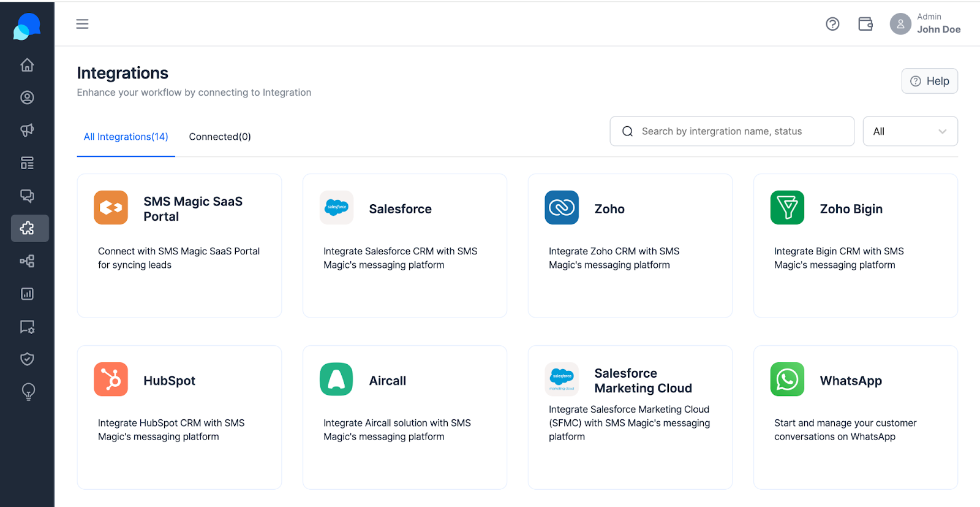The image size is (980, 507).
Task: Click the wallet icon in top bar
Action: (865, 24)
